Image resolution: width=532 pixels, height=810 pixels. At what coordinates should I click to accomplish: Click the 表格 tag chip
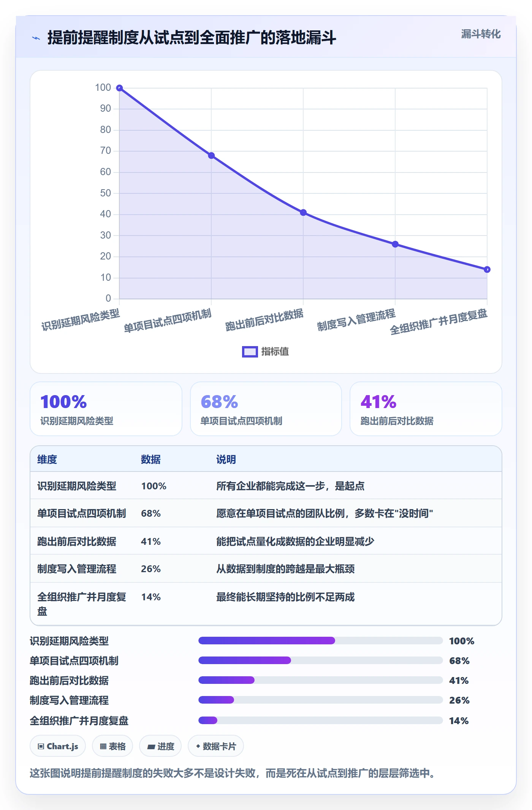point(112,746)
